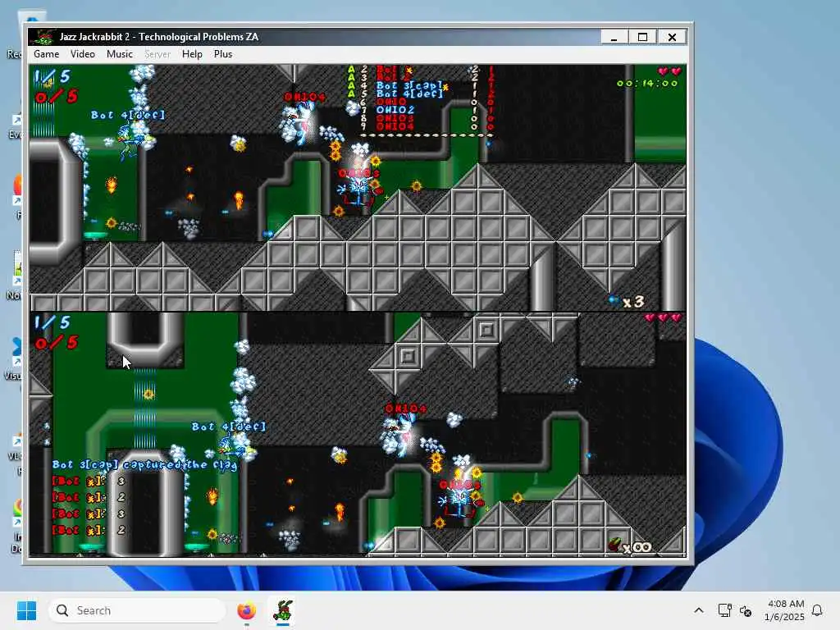Click the 'Bot 4[def]' label in top screen
840x630 pixels.
128,115
